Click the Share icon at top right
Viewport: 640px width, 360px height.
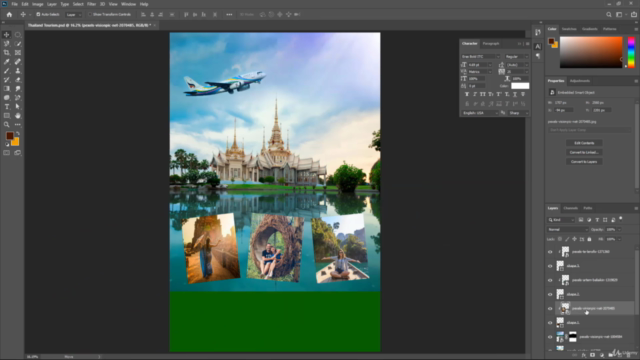pos(634,14)
